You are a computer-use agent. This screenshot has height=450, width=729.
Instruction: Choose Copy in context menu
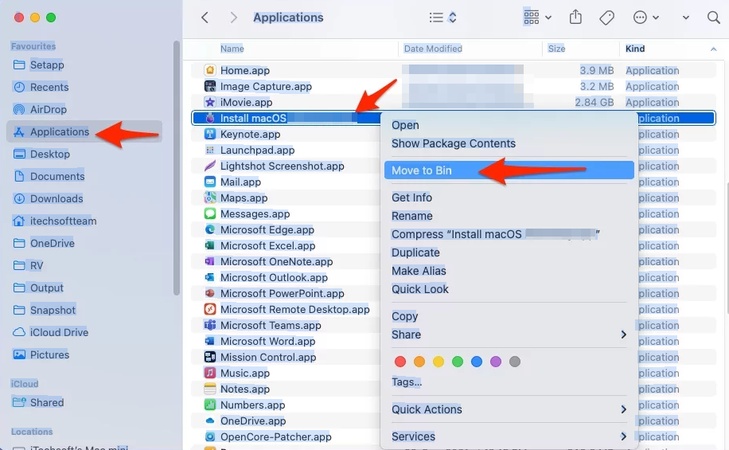coord(404,316)
